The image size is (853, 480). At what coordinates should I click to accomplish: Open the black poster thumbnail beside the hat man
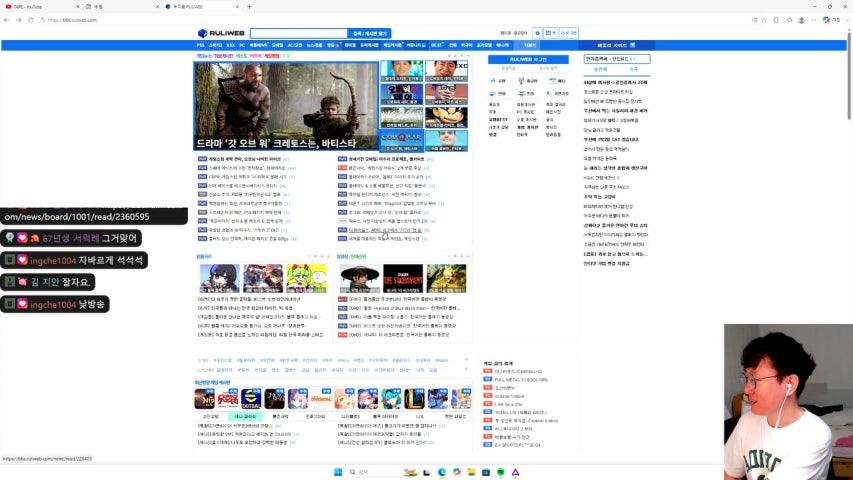point(403,279)
